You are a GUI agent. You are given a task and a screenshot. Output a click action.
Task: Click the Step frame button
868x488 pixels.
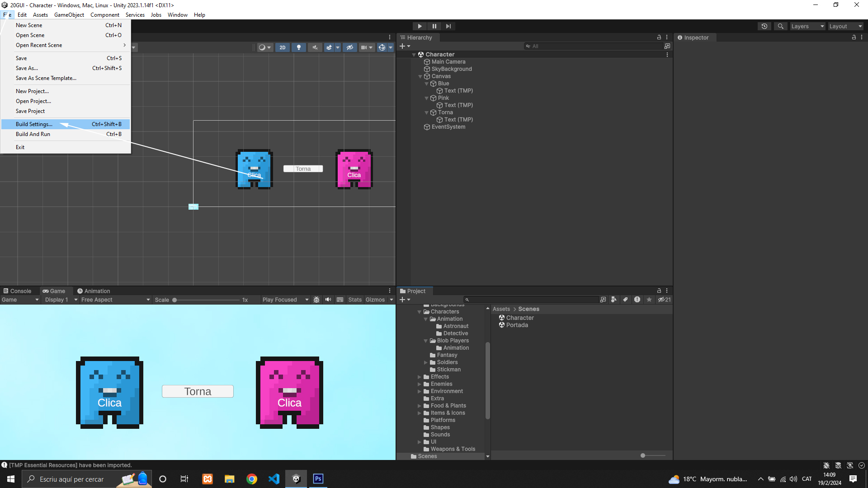tap(448, 26)
